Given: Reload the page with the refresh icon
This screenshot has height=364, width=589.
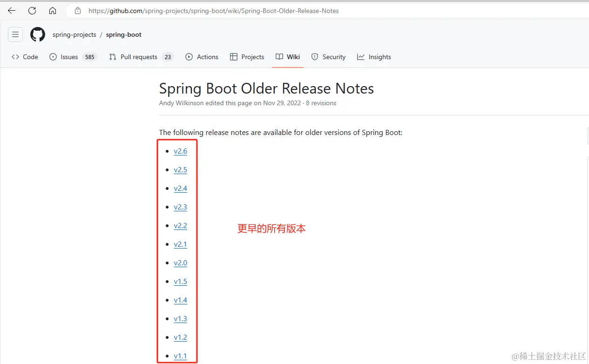Looking at the screenshot, I should pyautogui.click(x=32, y=11).
